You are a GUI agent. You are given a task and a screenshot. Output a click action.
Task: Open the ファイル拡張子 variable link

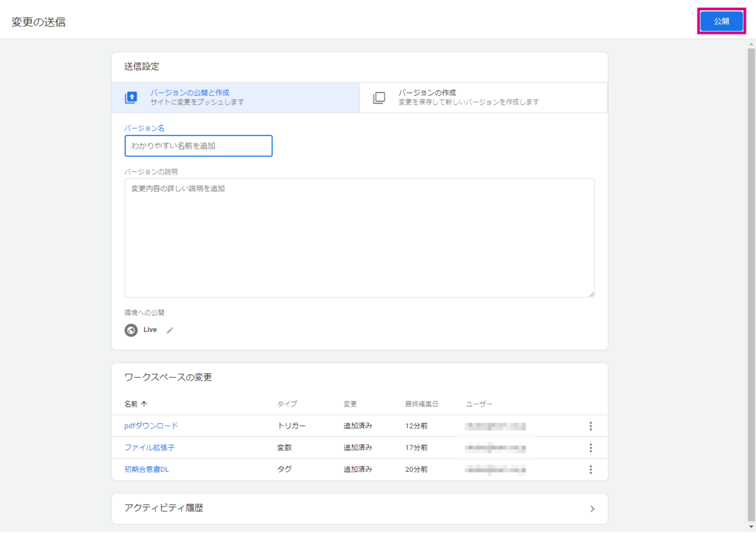pos(149,448)
